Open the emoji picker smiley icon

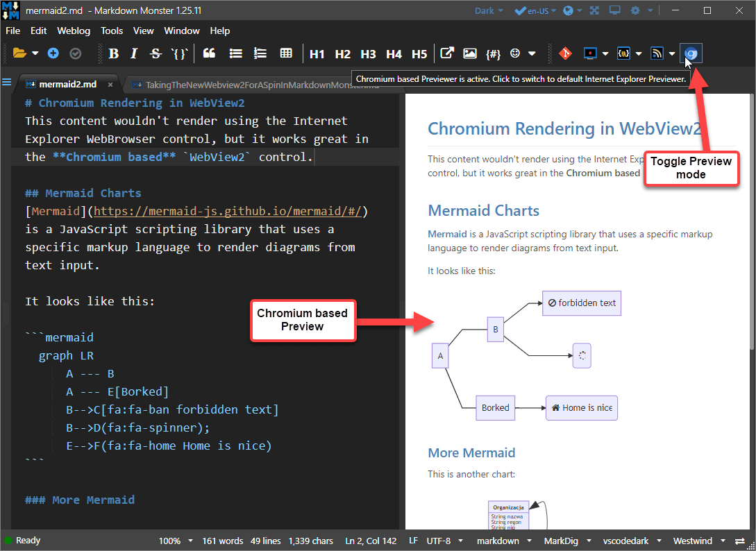click(515, 53)
